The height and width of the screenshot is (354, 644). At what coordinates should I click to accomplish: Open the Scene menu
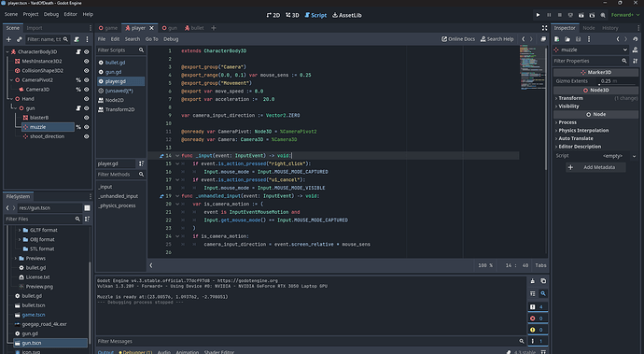point(11,14)
